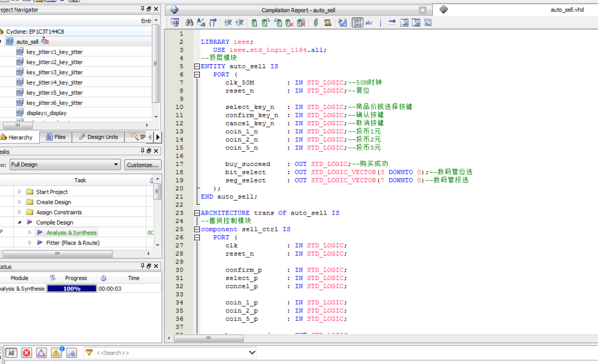Expand the Start Project task folder
The width and height of the screenshot is (598, 364).
pyautogui.click(x=20, y=192)
